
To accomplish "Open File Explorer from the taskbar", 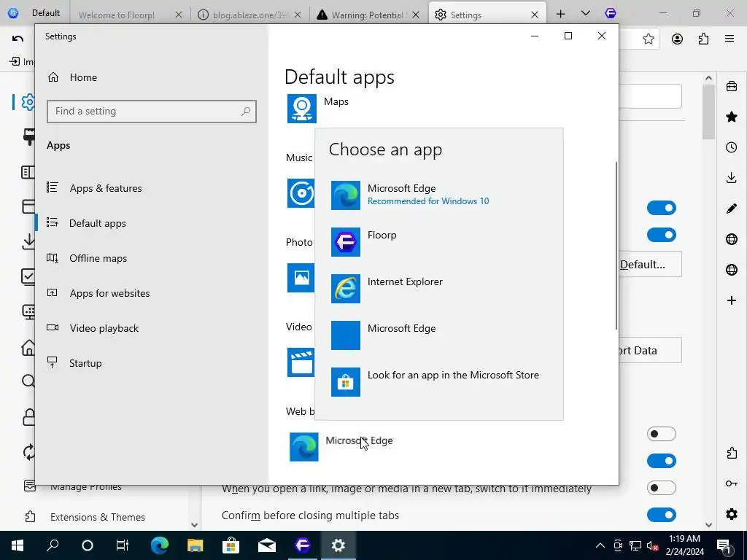I will click(195, 545).
